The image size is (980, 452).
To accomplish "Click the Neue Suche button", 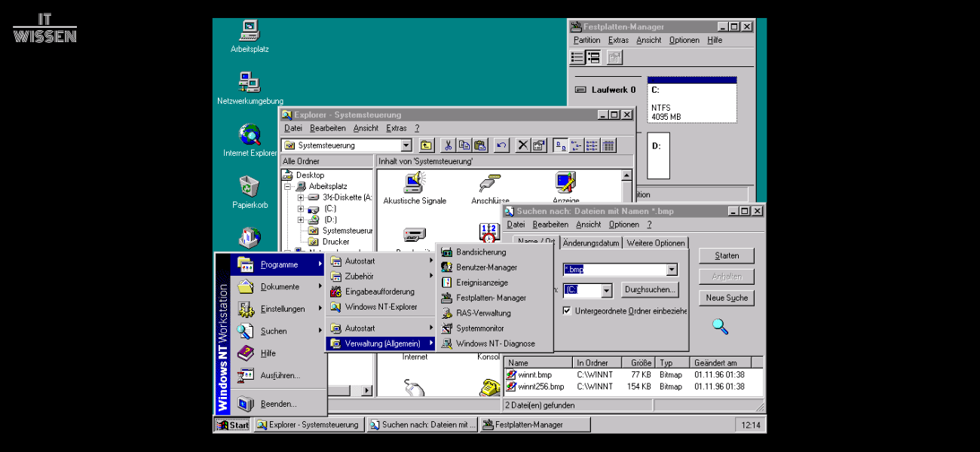I will (727, 298).
